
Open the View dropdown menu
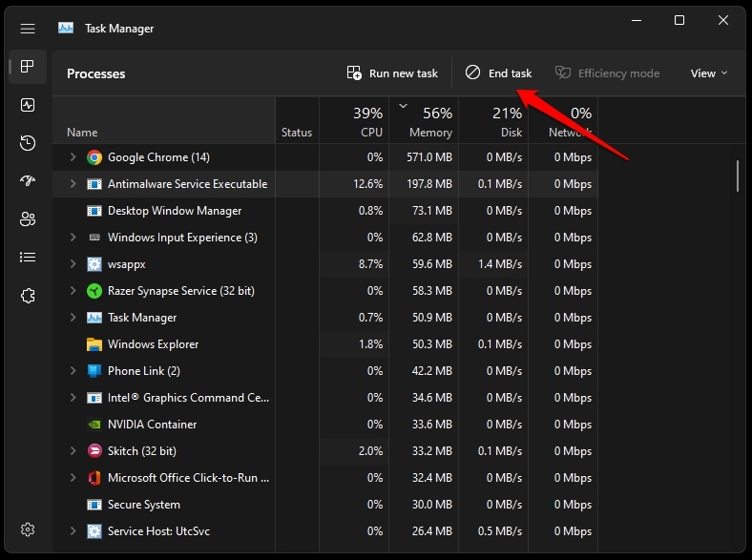pyautogui.click(x=709, y=73)
